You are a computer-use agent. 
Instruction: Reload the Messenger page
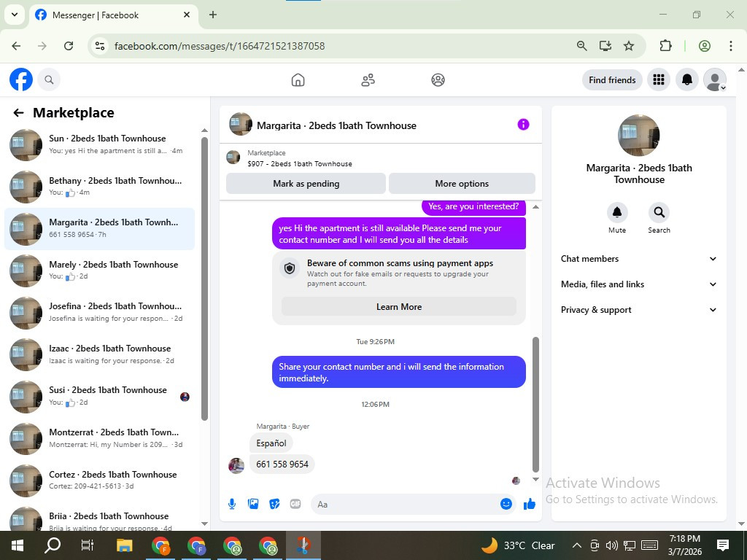point(69,46)
